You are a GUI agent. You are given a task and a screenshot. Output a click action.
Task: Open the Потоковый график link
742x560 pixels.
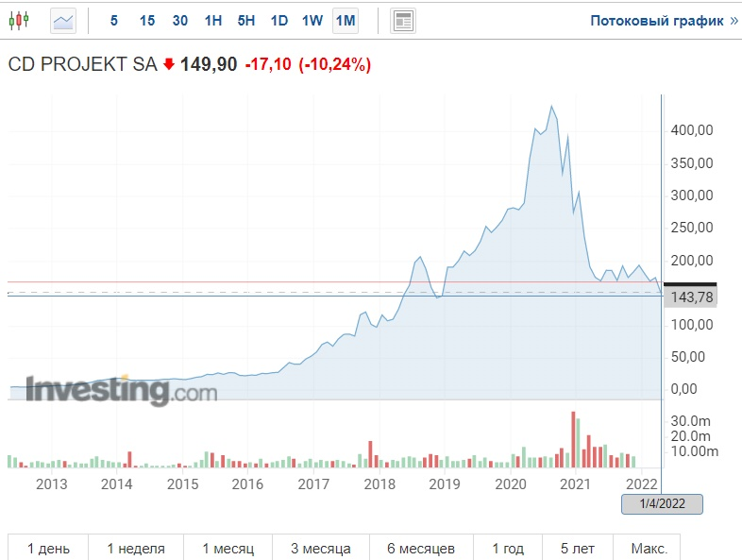click(664, 21)
